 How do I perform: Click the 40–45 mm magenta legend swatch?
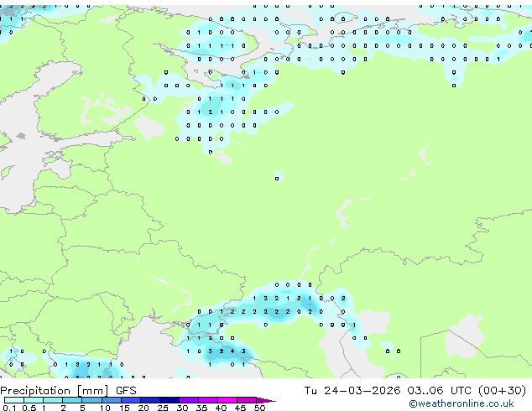point(227,400)
